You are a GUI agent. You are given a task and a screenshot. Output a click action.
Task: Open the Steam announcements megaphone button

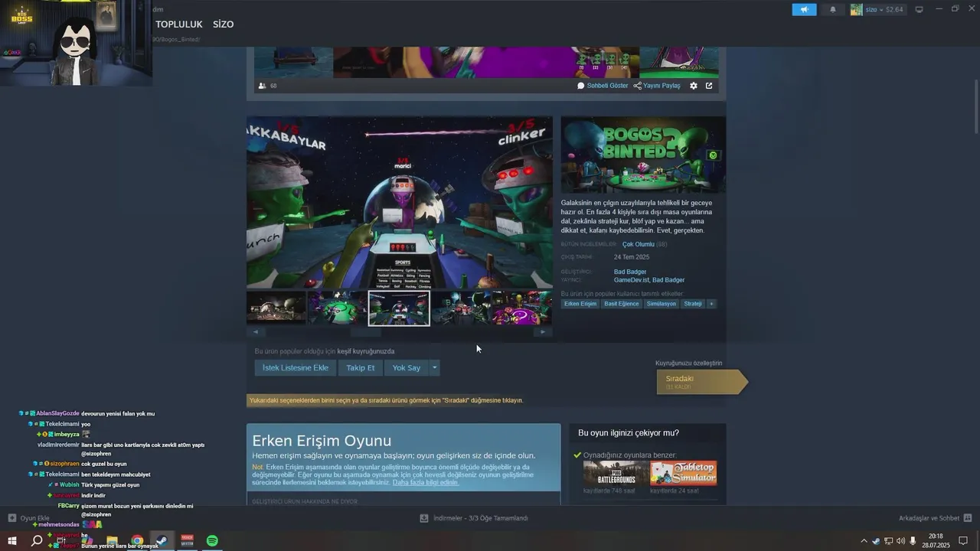tap(804, 10)
